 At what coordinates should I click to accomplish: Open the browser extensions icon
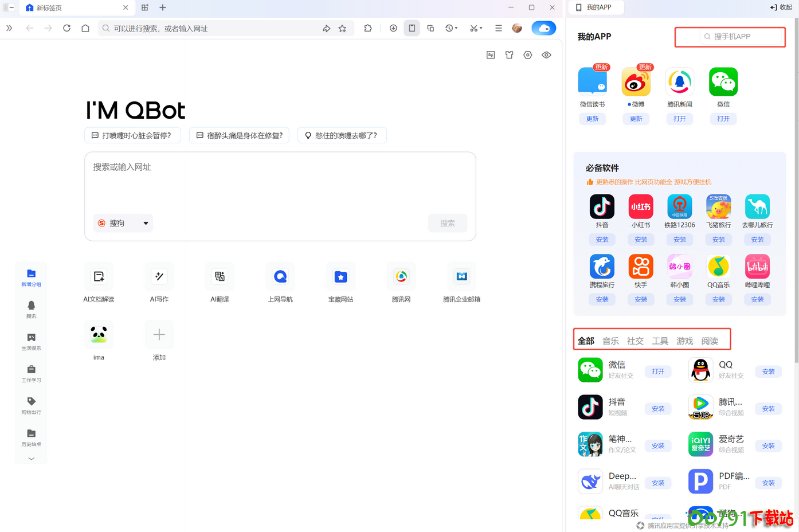click(x=367, y=28)
